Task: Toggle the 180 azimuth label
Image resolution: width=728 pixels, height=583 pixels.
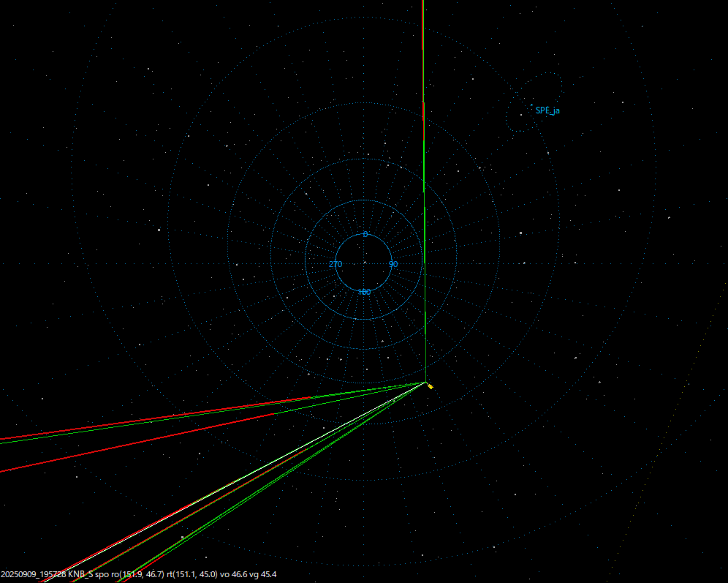Action: [363, 290]
